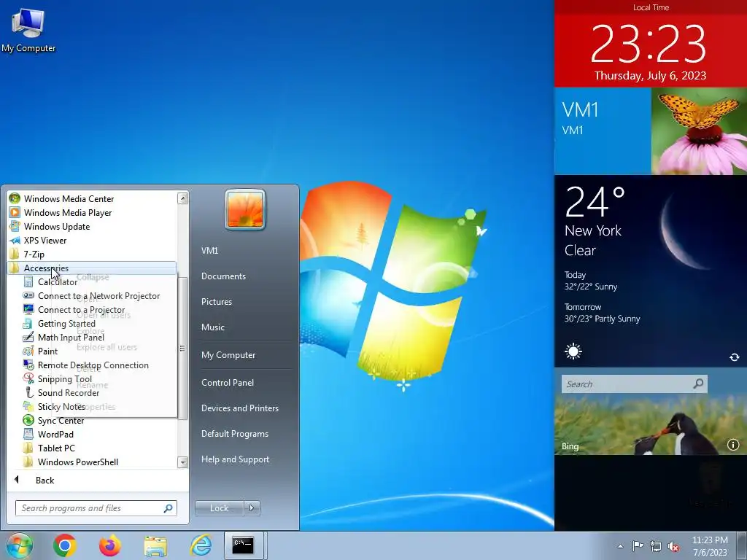Open Windows Explorer from taskbar
This screenshot has width=747, height=560.
pos(156,545)
